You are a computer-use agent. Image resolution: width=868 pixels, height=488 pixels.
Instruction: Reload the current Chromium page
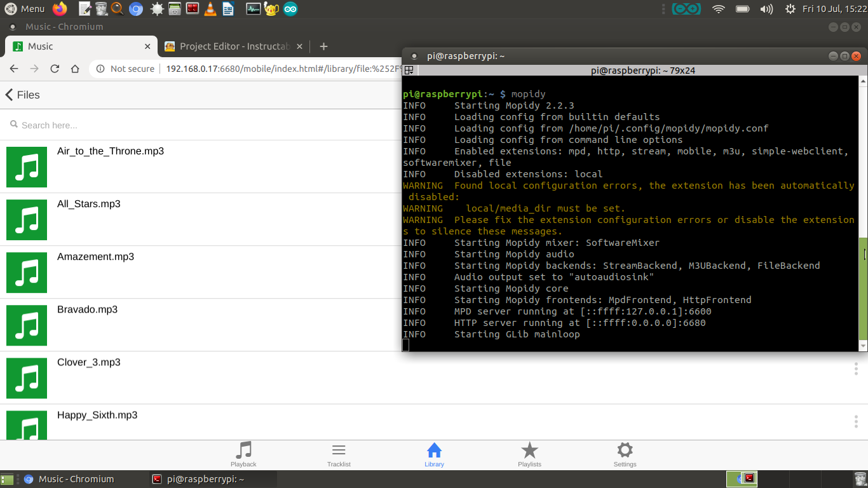coord(55,69)
